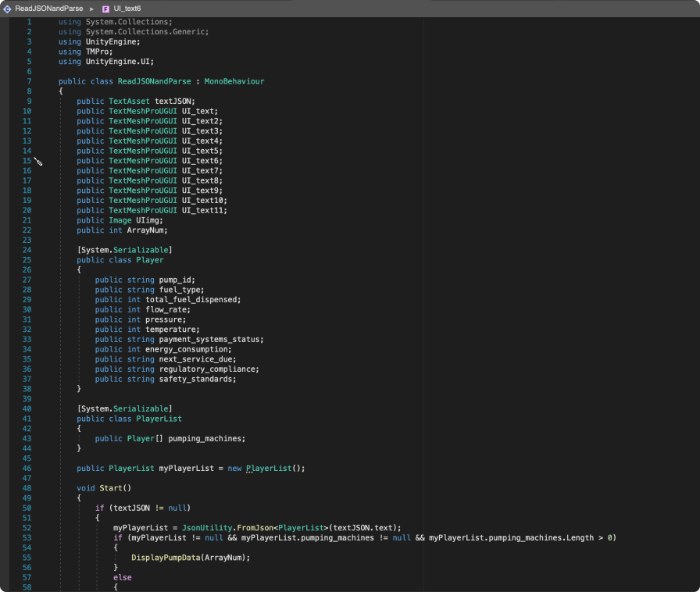Click line number 7 in the gutter
Viewport: 700px width, 592px height.
(x=29, y=81)
